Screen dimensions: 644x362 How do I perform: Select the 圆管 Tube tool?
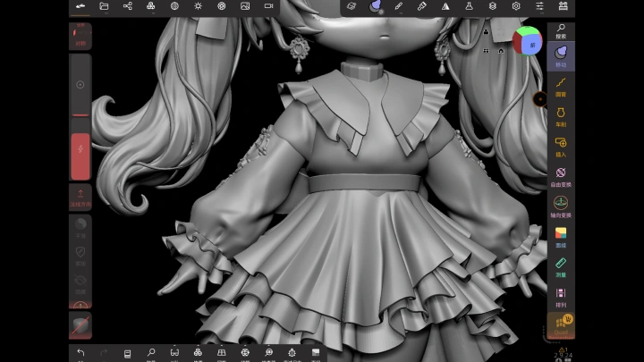(x=561, y=87)
